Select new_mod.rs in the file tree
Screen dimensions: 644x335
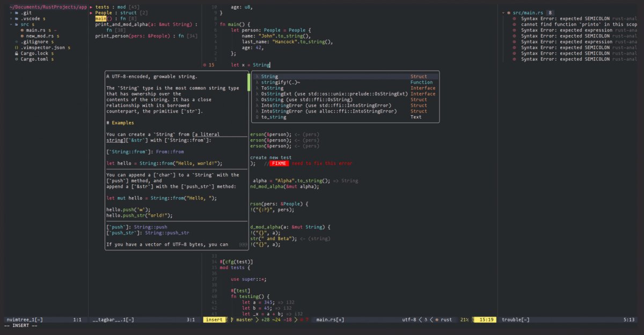click(41, 36)
